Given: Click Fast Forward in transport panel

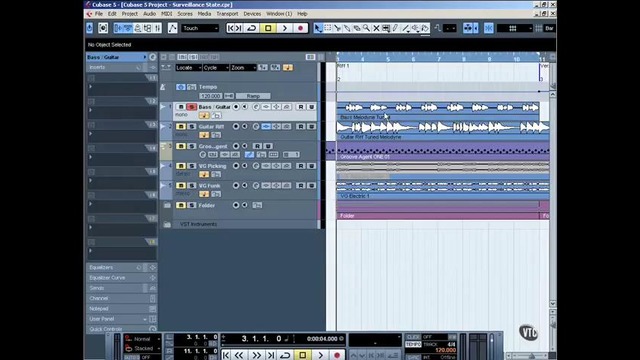Looking at the screenshot, I should pos(256,355).
